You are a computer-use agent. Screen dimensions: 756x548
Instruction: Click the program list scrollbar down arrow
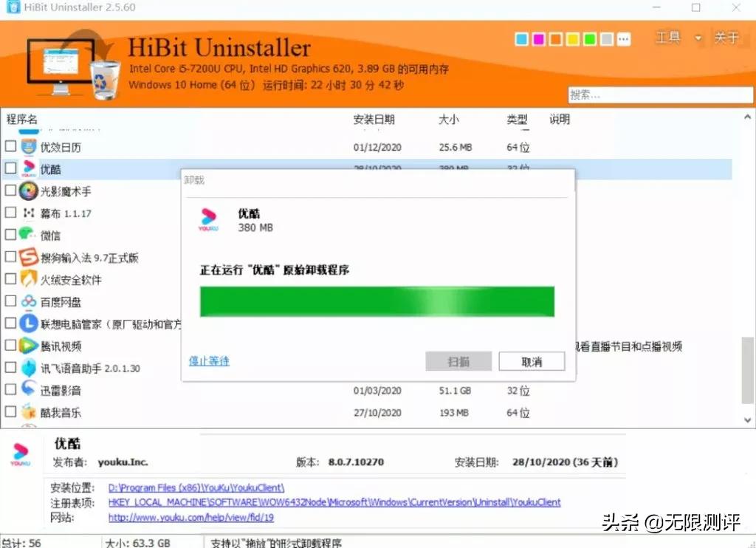pos(747,420)
